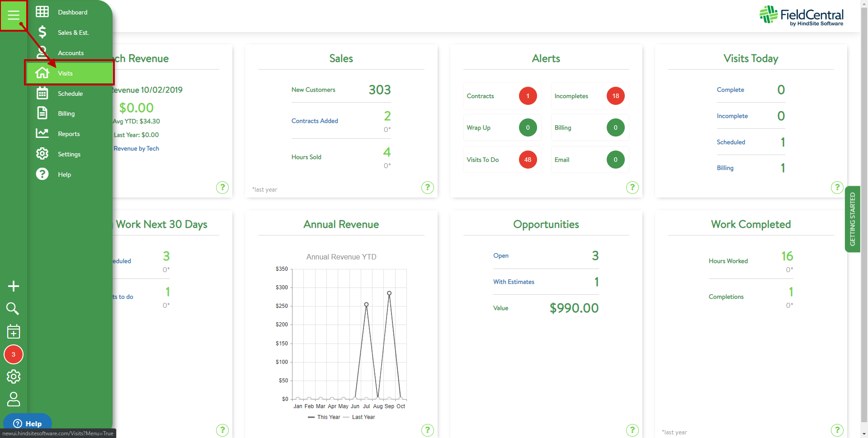This screenshot has height=438, width=868.
Task: Open the user profile icon in sidebar
Action: [x=14, y=399]
